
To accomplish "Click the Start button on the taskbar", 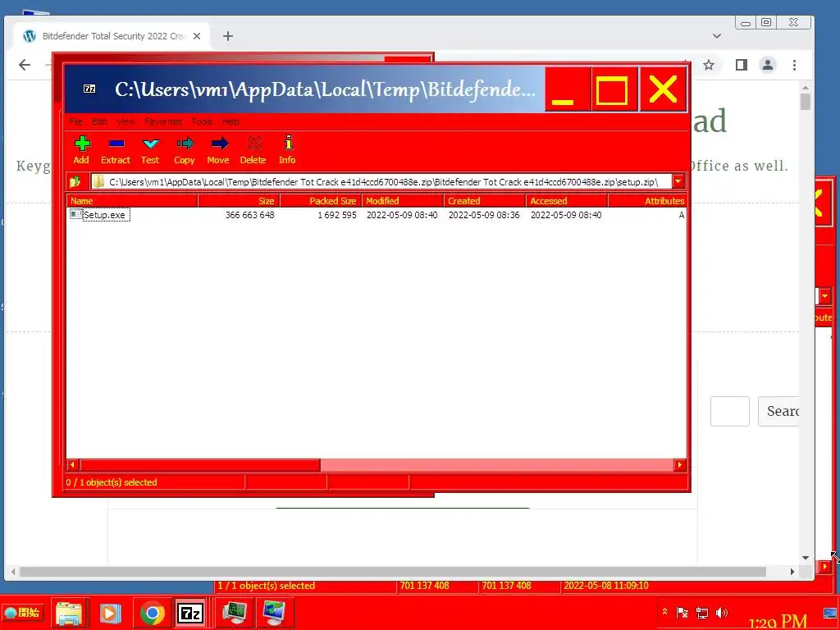I will pyautogui.click(x=23, y=612).
